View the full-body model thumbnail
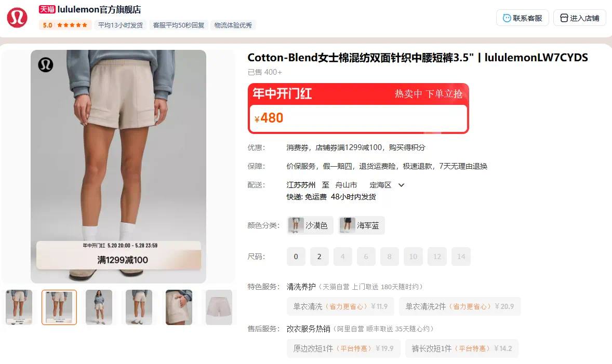The image size is (612, 364). [x=99, y=307]
